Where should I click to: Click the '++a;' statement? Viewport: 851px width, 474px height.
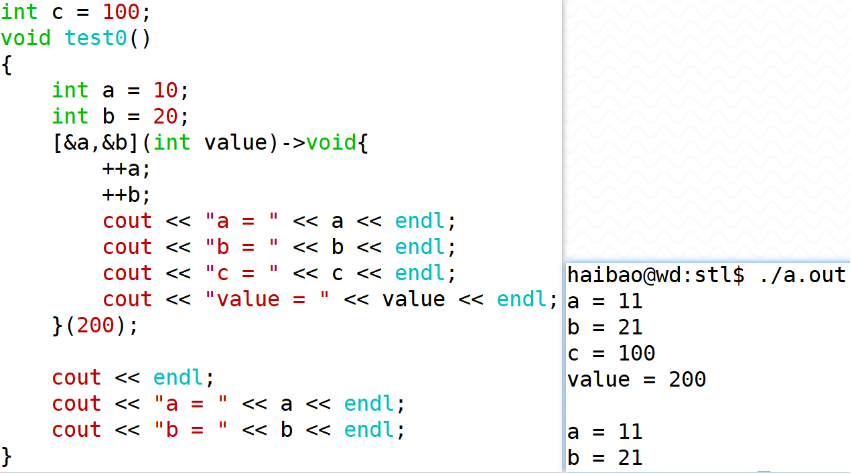[x=126, y=169]
